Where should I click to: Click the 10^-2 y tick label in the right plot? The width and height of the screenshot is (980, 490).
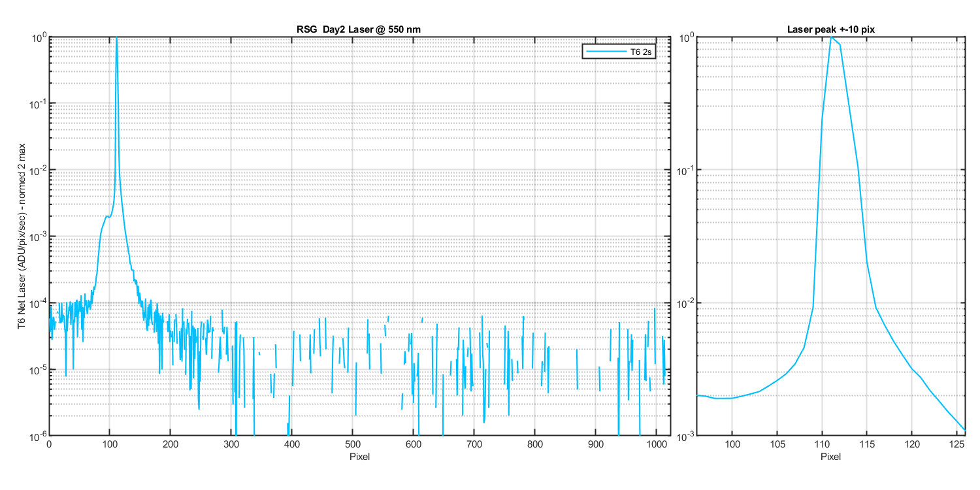tap(685, 302)
